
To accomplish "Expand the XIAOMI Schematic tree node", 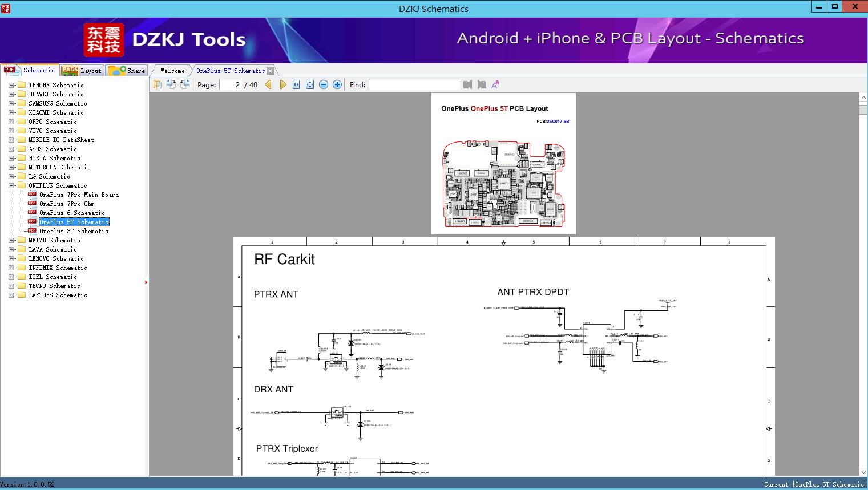I will tap(11, 112).
